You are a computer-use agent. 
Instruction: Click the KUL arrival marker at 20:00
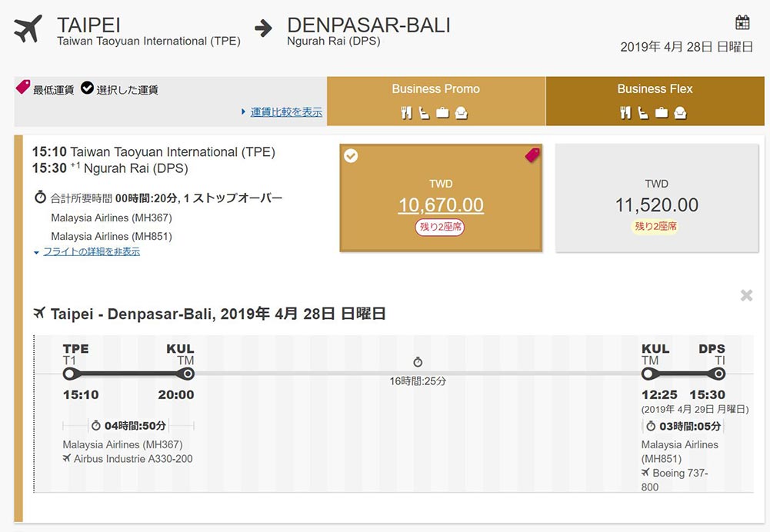click(x=188, y=374)
